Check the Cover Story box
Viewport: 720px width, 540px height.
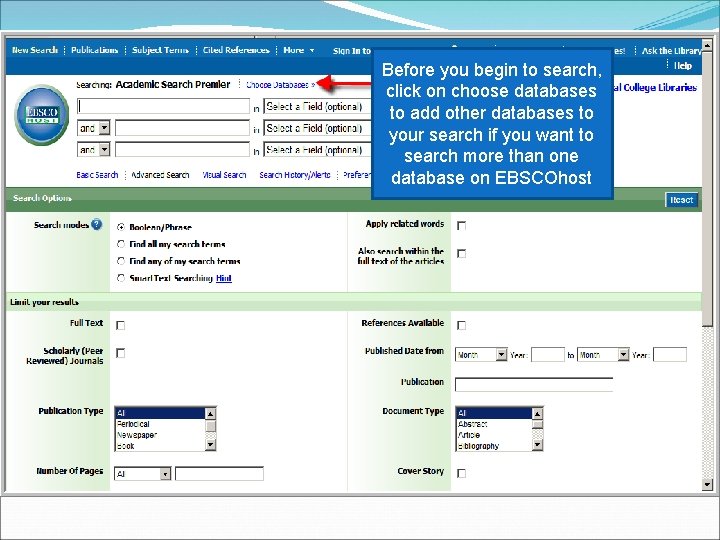tap(461, 473)
